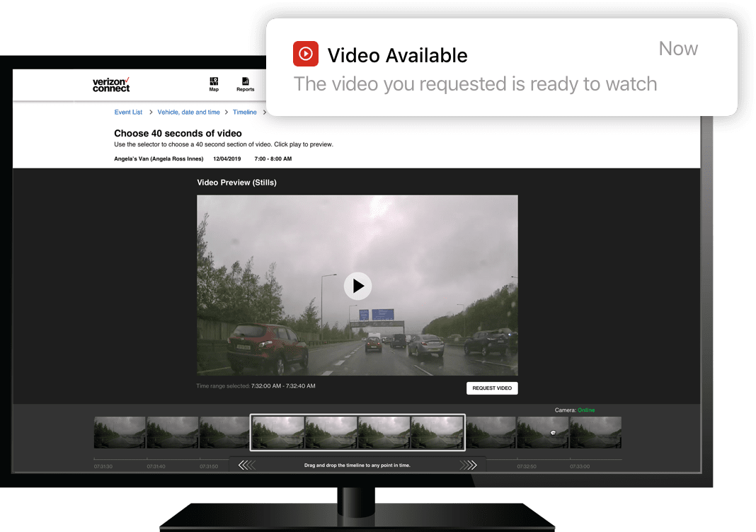The width and height of the screenshot is (756, 532).
Task: Select the highlighted 40-second timeline selector
Action: point(357,432)
